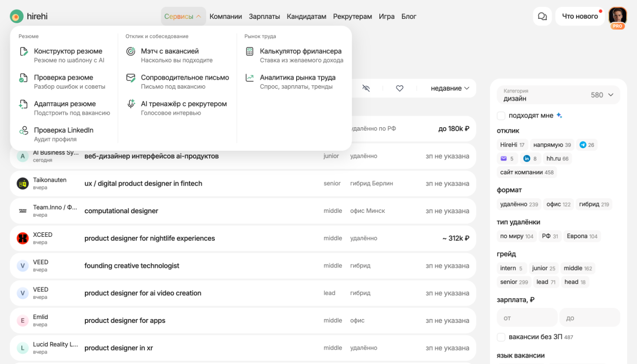Open the Зарплаты menu item
This screenshot has height=364, width=637.
coord(264,17)
